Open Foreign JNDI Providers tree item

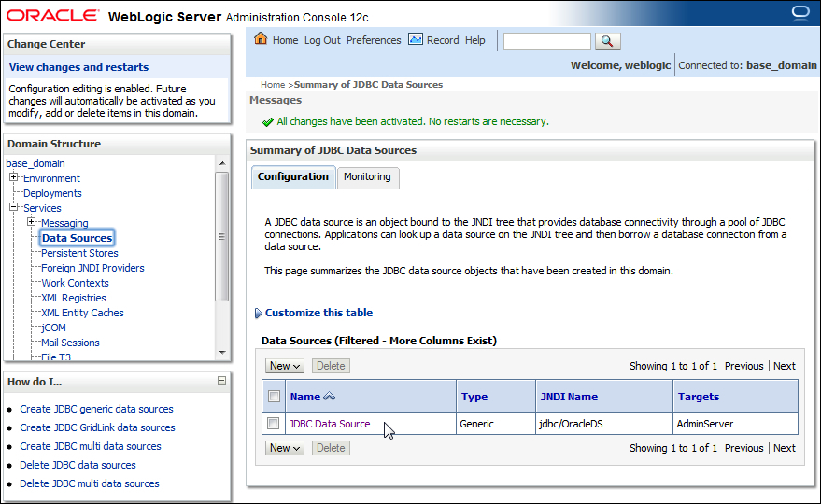92,268
